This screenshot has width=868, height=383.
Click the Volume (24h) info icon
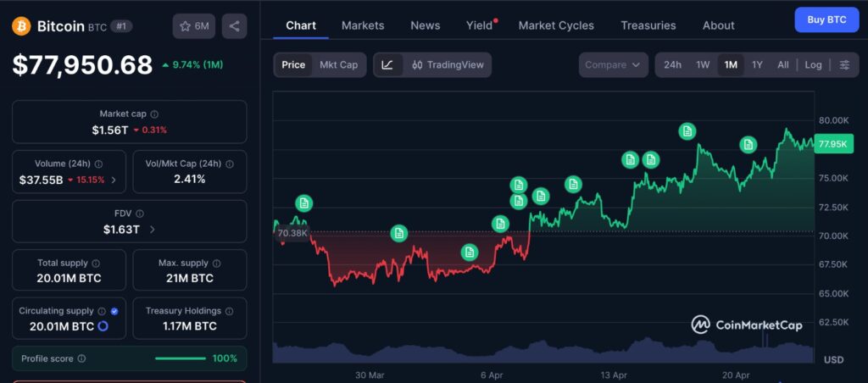pos(98,164)
